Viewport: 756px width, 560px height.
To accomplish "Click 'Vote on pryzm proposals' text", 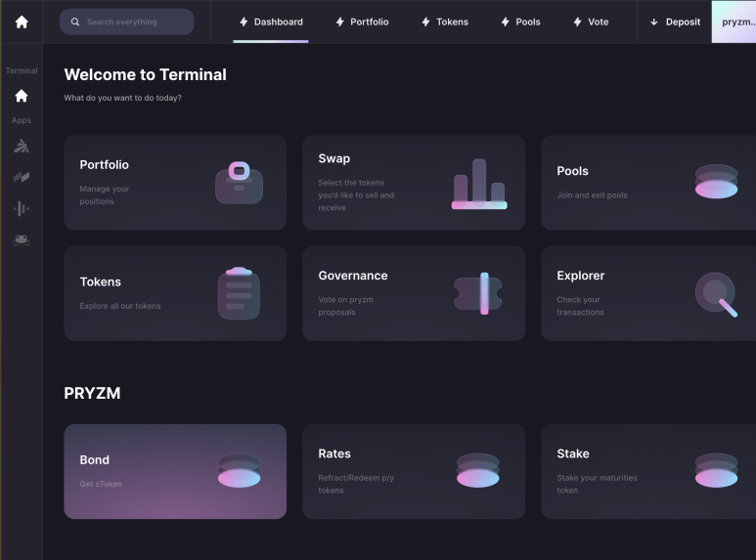I will tap(345, 306).
